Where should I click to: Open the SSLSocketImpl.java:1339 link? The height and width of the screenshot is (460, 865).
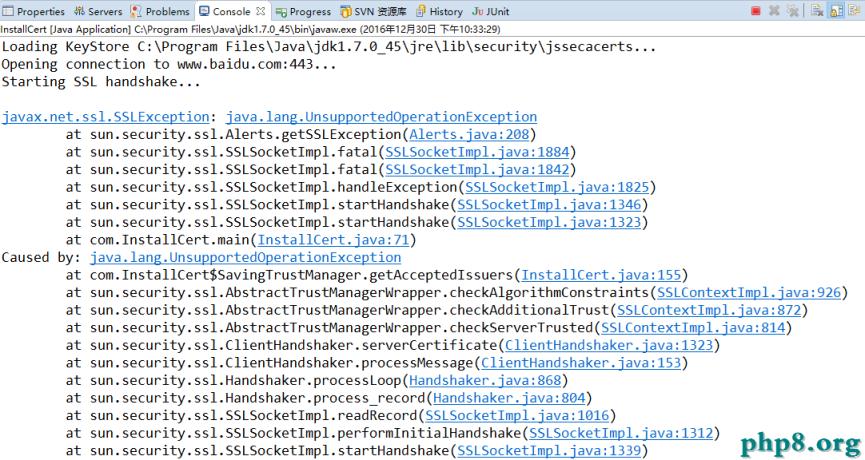pyautogui.click(x=549, y=451)
